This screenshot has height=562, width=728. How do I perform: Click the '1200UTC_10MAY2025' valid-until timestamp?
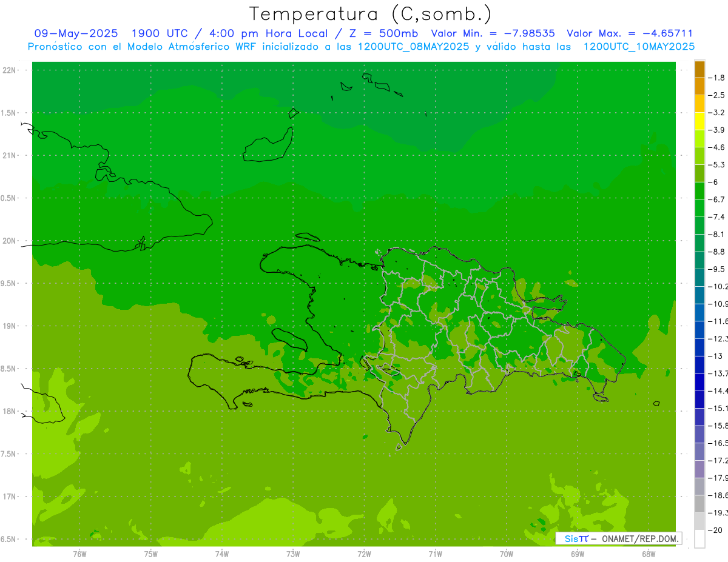pos(639,47)
